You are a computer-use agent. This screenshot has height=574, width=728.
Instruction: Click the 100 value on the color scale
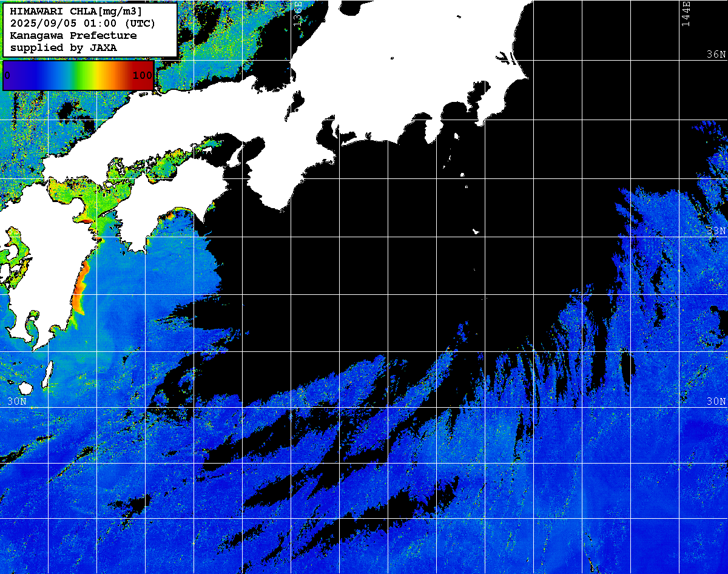(143, 75)
